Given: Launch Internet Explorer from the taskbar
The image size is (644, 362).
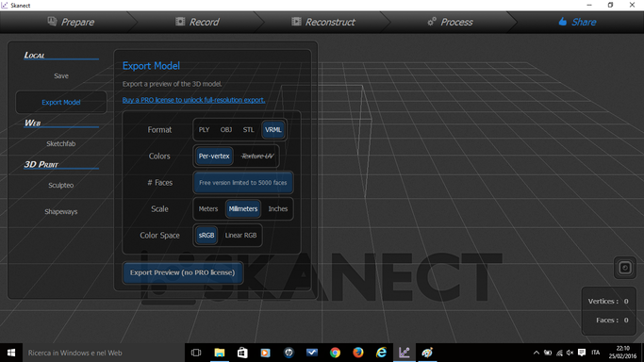Looking at the screenshot, I should pos(381,353).
